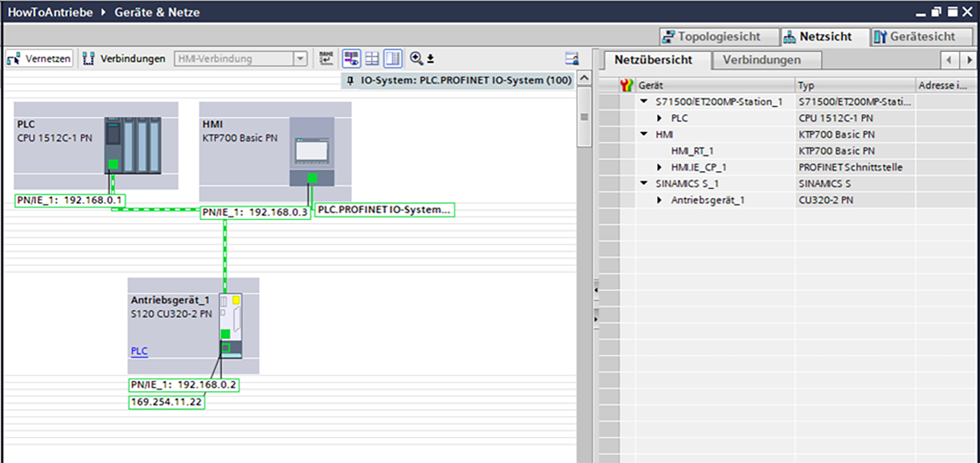Open the HMI-Verbindung connection type dropdown

point(300,59)
